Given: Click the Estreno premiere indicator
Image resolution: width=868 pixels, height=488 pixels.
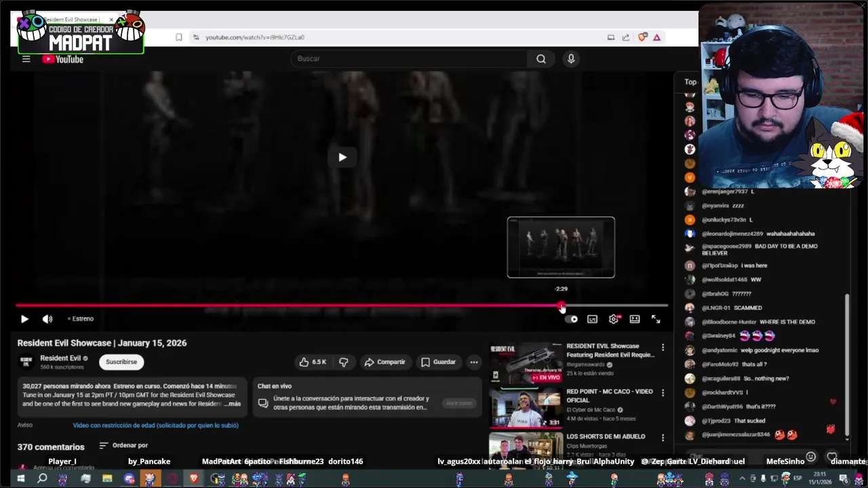Looking at the screenshot, I should pyautogui.click(x=81, y=319).
